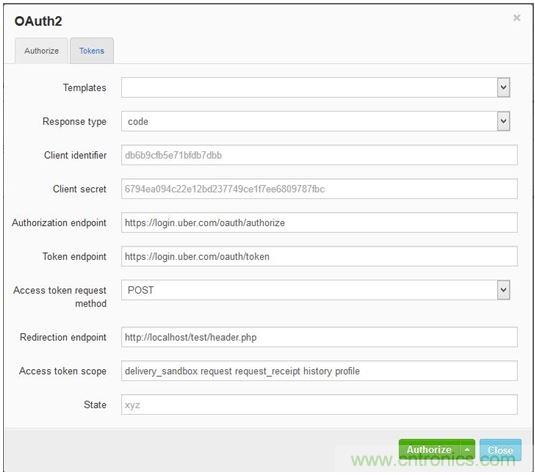Click the green Authorize button
The image size is (535, 475).
pos(429,450)
